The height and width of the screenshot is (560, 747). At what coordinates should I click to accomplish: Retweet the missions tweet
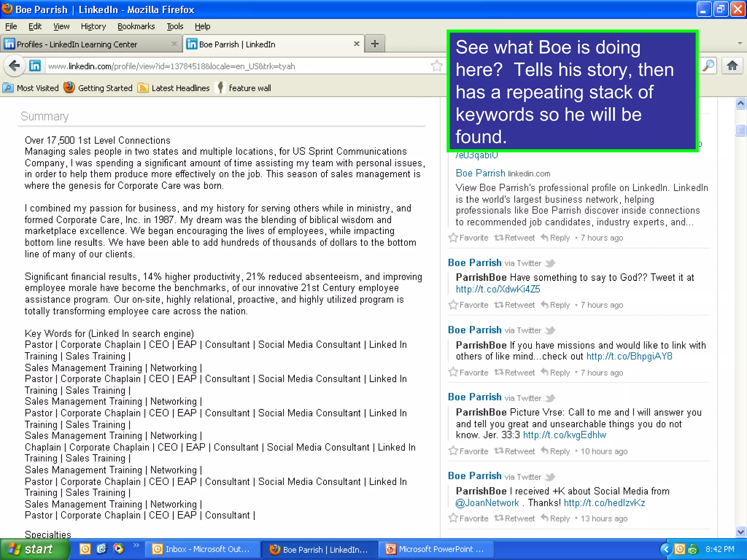(515, 373)
